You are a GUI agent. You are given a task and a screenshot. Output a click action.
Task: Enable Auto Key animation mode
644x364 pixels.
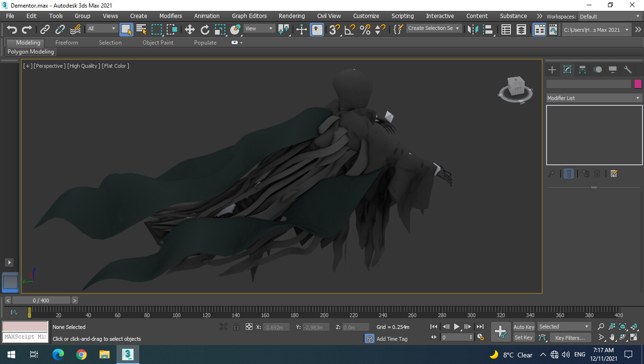pos(523,327)
